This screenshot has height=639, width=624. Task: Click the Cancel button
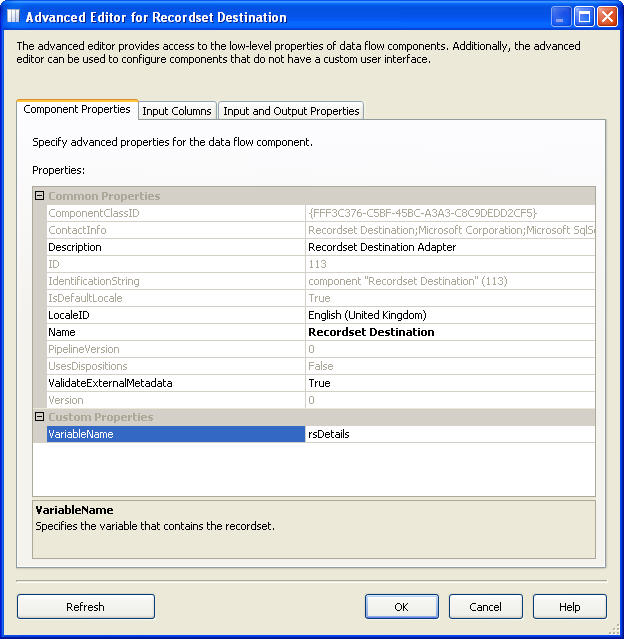click(485, 606)
